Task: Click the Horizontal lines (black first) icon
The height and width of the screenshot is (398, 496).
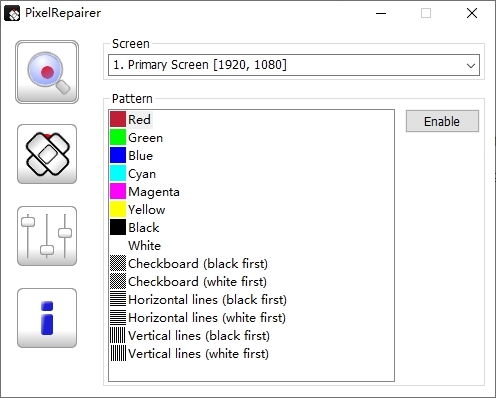Action: (118, 299)
